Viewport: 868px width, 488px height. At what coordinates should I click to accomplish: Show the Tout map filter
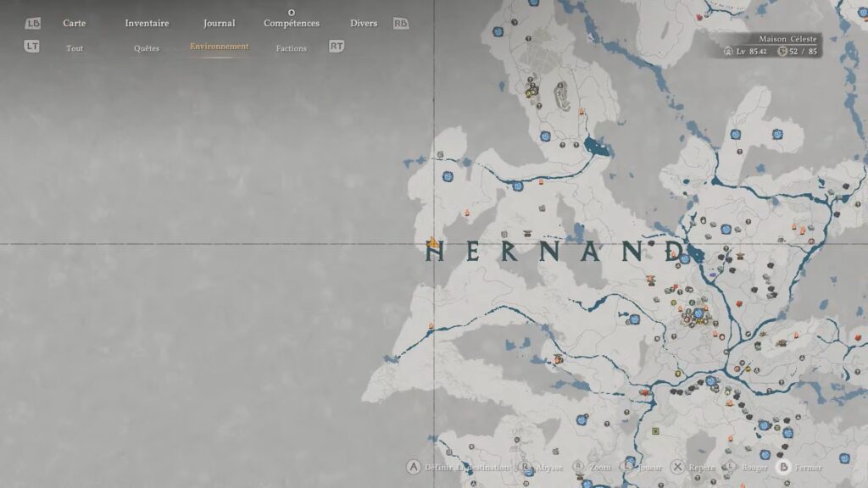point(75,48)
